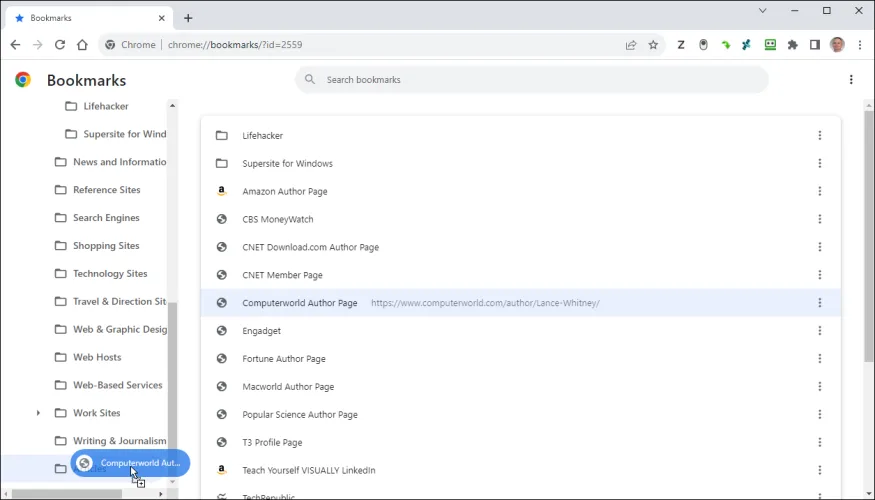Click the sidebar vertical scrollbar thumb
The width and height of the screenshot is (875, 500).
[x=172, y=390]
